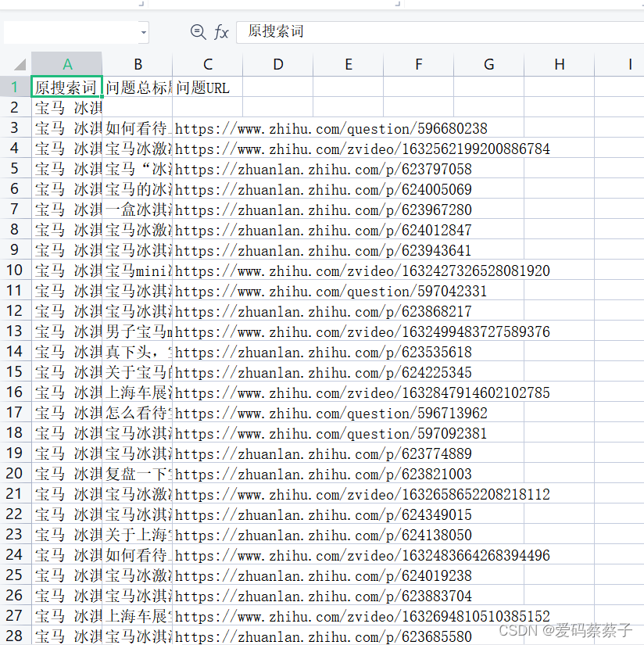Screen dimensions: 644x645
Task: Click cell C1 问题URL
Action: tap(208, 88)
